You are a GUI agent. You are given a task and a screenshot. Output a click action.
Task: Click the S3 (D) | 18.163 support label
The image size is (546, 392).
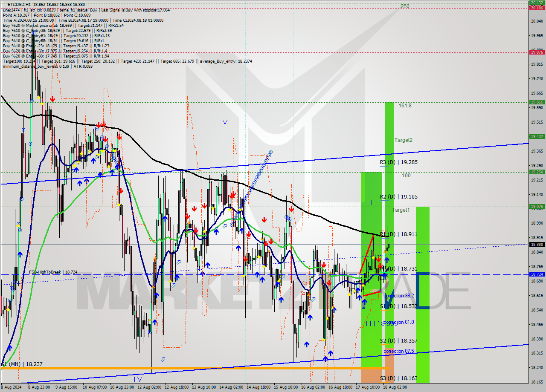click(x=399, y=378)
